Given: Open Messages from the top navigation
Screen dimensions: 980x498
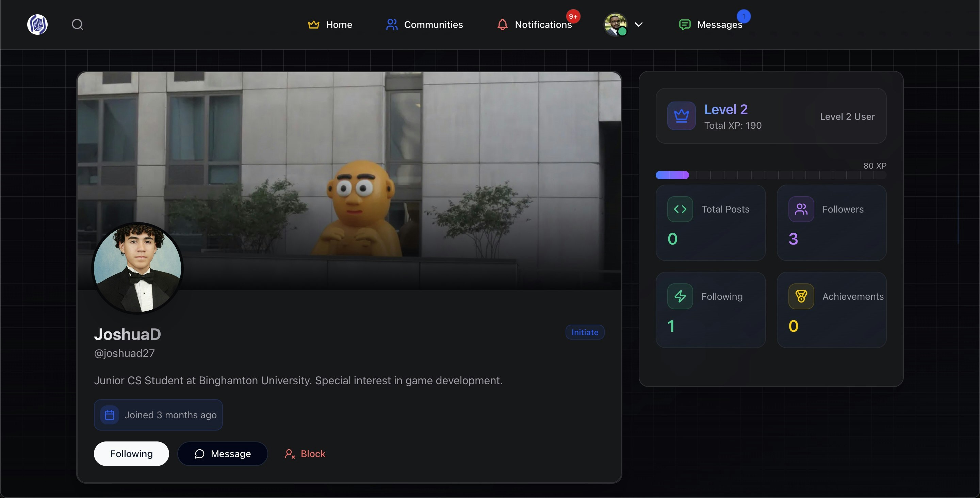Looking at the screenshot, I should (x=710, y=25).
